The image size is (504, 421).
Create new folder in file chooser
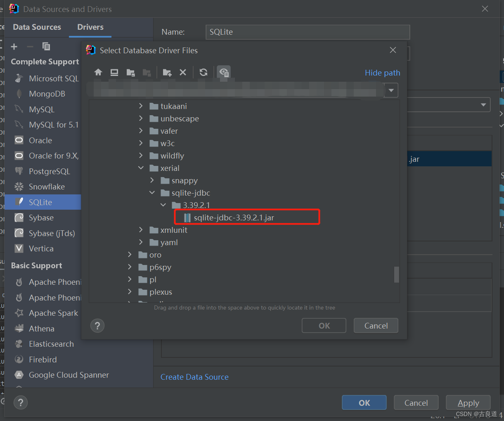coord(167,73)
